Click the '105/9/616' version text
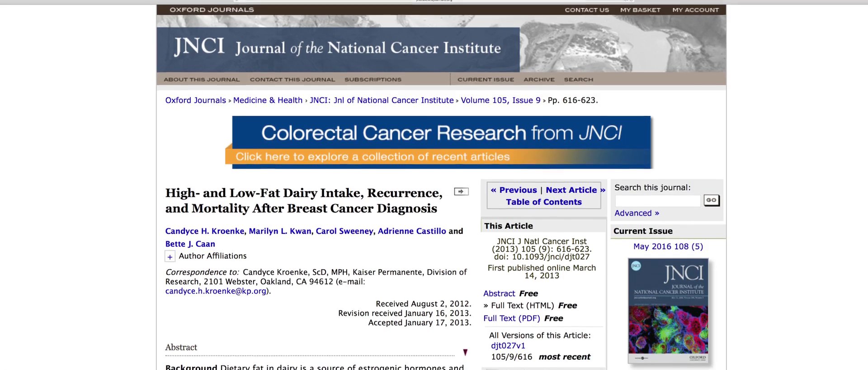The width and height of the screenshot is (868, 370). 512,357
